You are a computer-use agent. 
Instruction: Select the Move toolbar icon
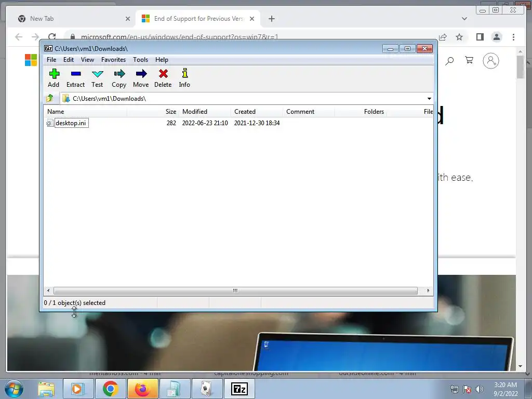click(141, 78)
